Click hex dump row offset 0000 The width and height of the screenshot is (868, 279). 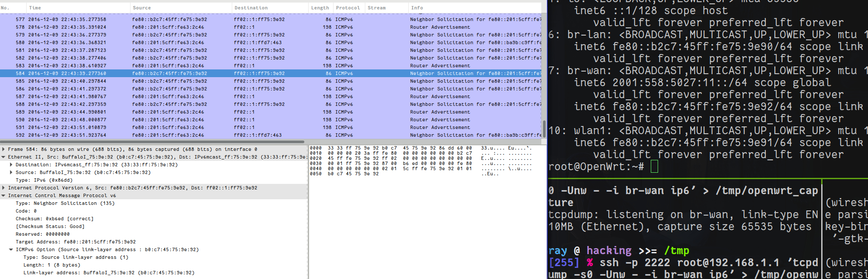pos(421,148)
